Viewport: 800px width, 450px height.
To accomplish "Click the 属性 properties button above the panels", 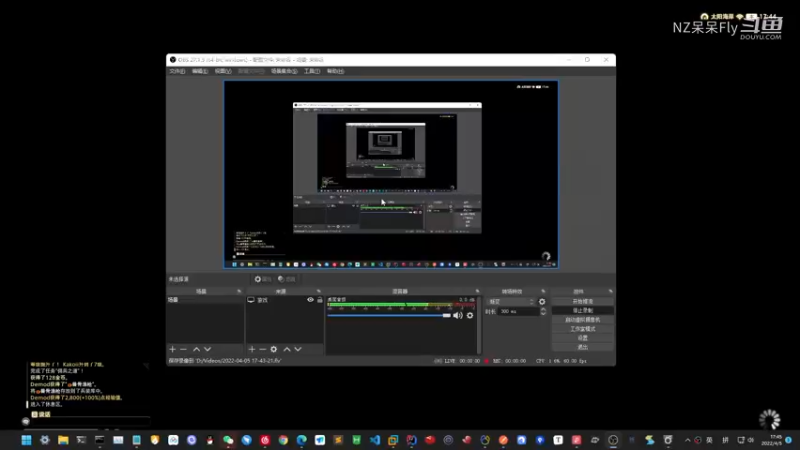I will 263,279.
